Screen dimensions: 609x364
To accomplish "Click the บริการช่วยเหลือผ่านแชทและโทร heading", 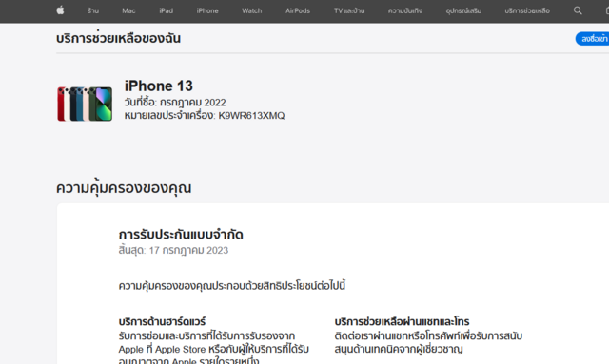I will click(x=402, y=321).
